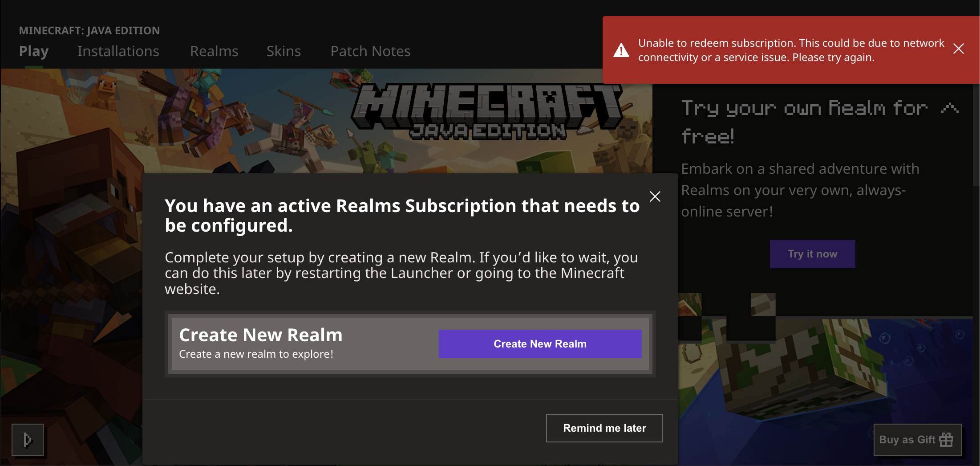Viewport: 980px width, 466px height.
Task: Click the dialog heading about active Realms Subscription
Action: (x=402, y=216)
